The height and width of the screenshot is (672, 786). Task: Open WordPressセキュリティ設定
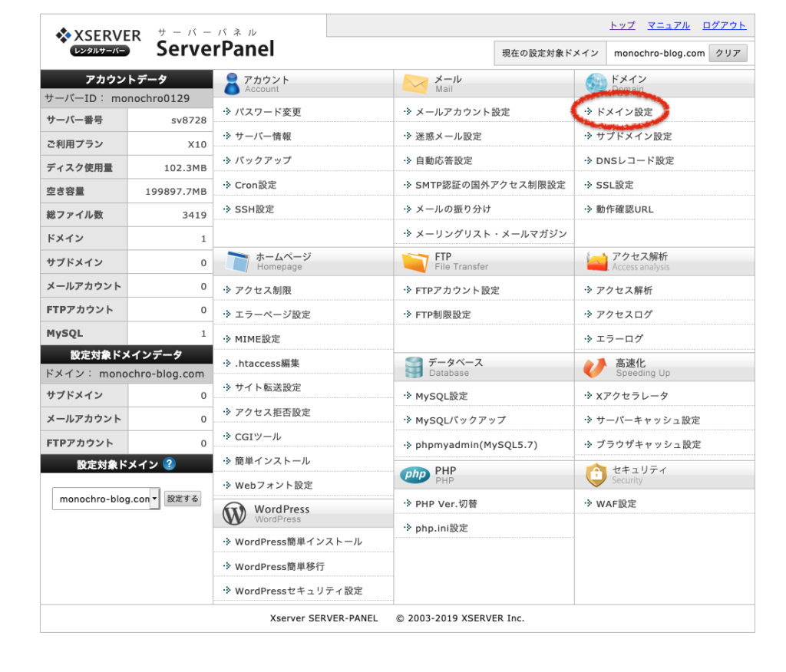[x=299, y=591]
